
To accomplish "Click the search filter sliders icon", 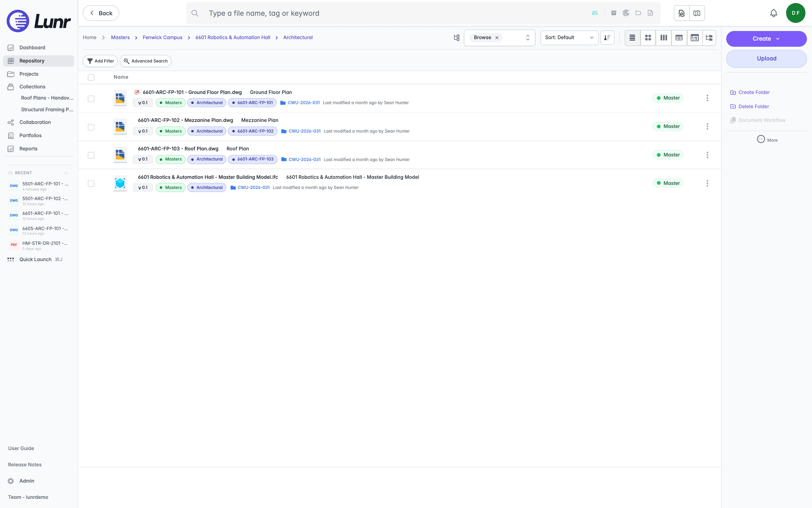I will pyautogui.click(x=595, y=13).
